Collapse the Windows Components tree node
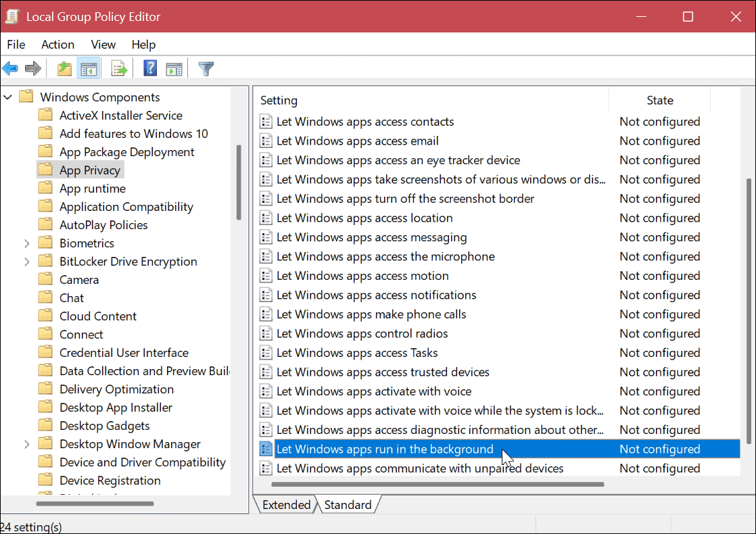Screen dimensions: 756x534 click(7, 97)
